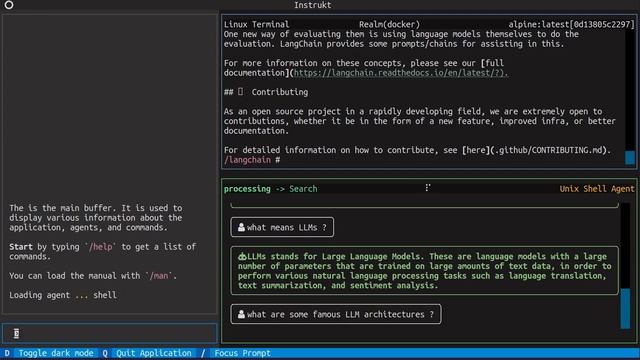The image size is (640, 360).
Task: Click the 'Realm(docker)' header label
Action: point(389,24)
